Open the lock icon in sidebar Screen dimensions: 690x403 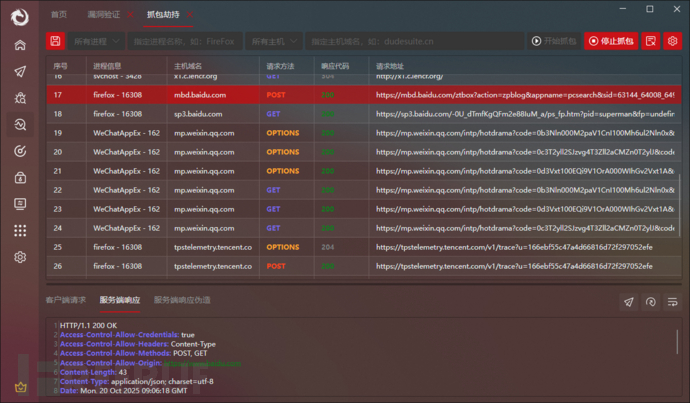tap(20, 177)
